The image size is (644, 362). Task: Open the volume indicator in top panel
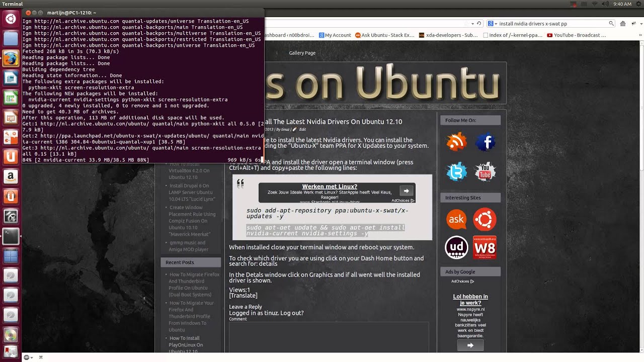[606, 4]
